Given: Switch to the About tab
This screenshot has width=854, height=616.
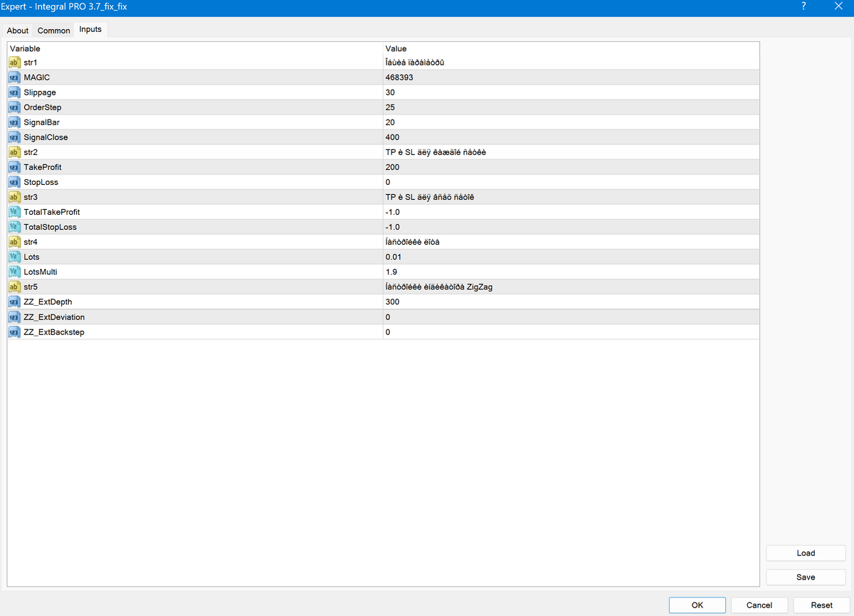Looking at the screenshot, I should pyautogui.click(x=18, y=31).
